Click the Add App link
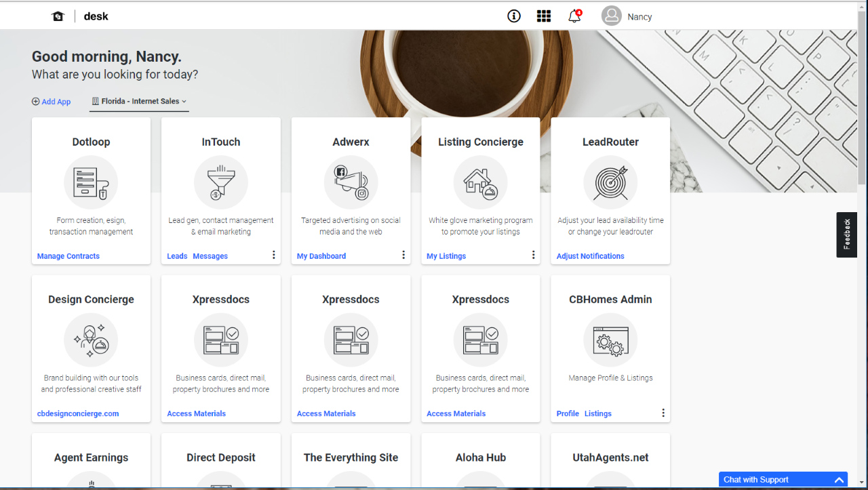 pyautogui.click(x=52, y=102)
